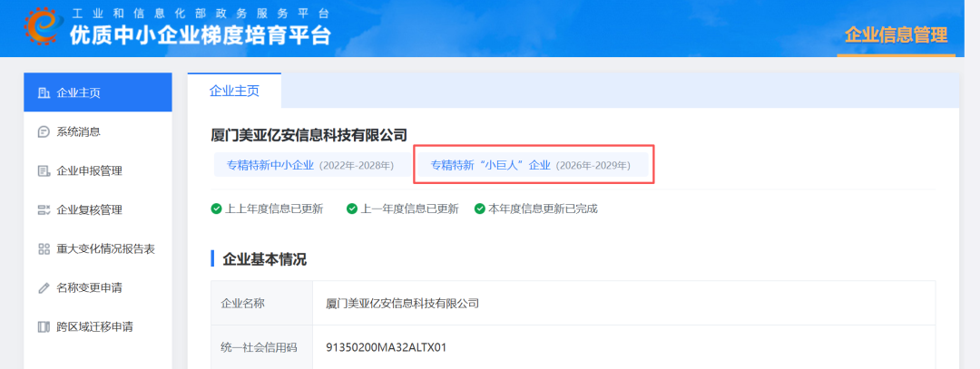Click company heading 厦门美亚亿安信息科技有限公司
The image size is (980, 369).
(309, 134)
